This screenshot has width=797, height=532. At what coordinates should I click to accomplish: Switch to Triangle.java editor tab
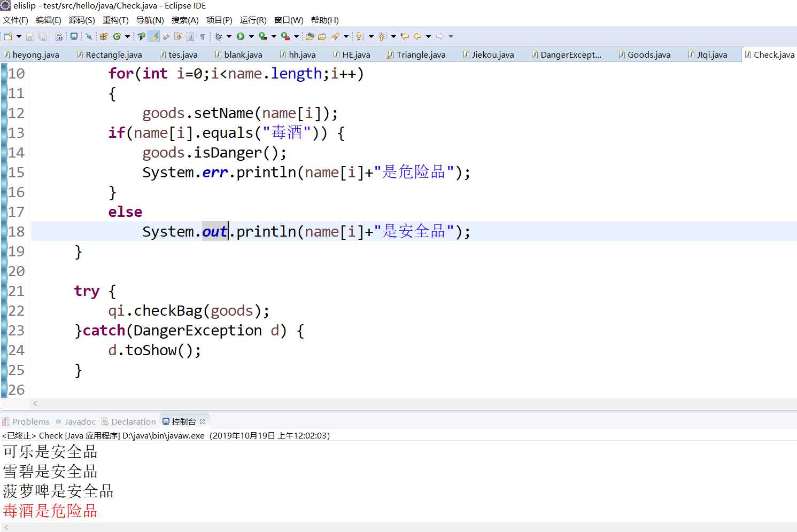416,54
